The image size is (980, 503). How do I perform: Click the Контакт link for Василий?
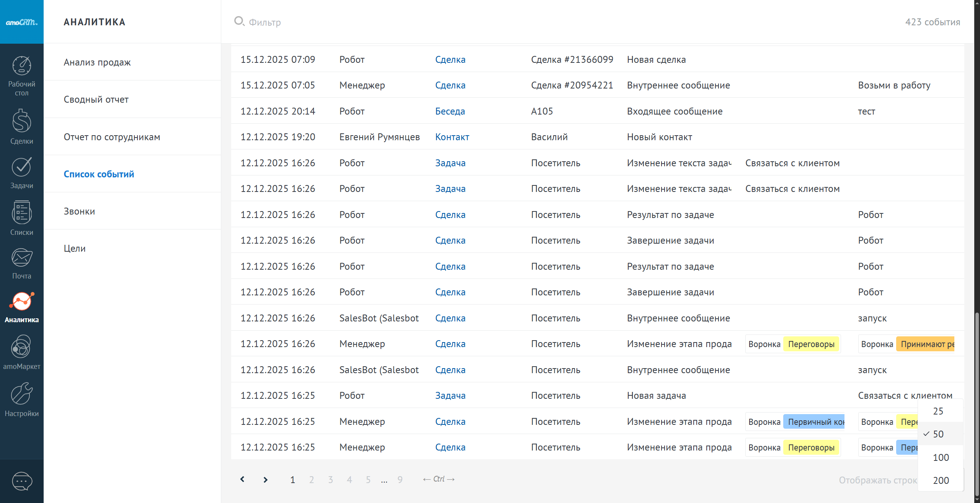point(452,137)
